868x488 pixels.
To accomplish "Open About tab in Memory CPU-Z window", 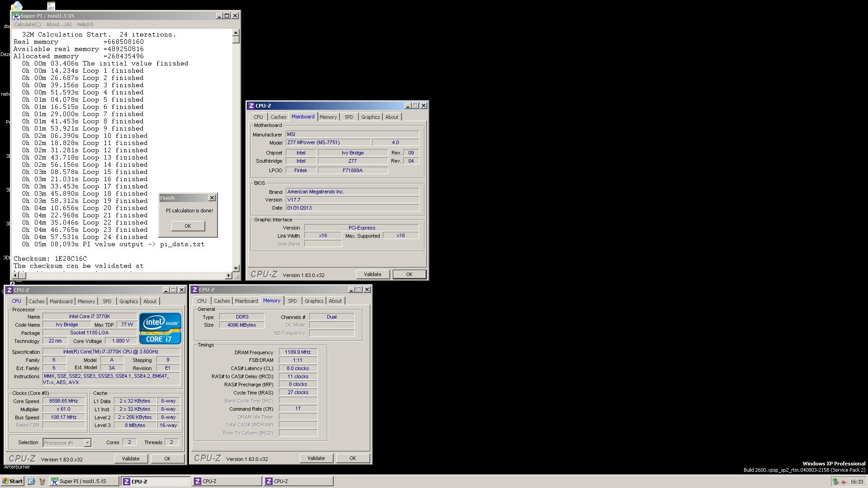I will click(x=335, y=301).
